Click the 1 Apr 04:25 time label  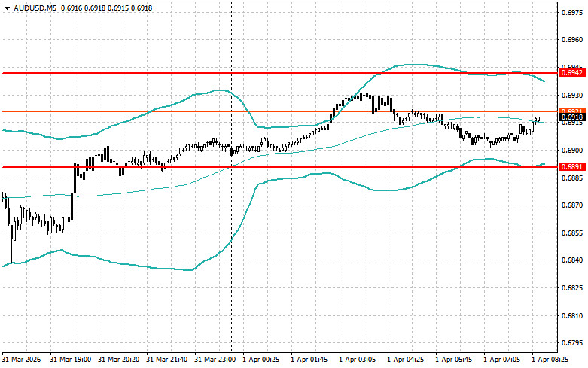[x=405, y=360]
